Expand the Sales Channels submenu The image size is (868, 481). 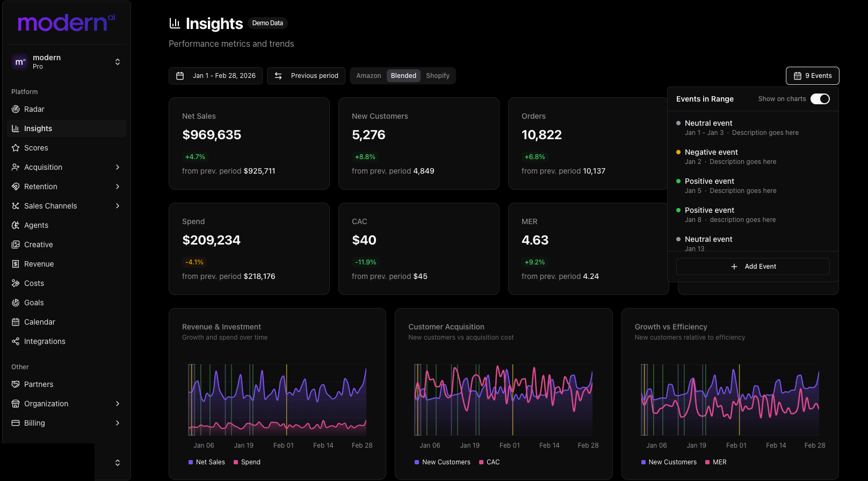(x=118, y=206)
